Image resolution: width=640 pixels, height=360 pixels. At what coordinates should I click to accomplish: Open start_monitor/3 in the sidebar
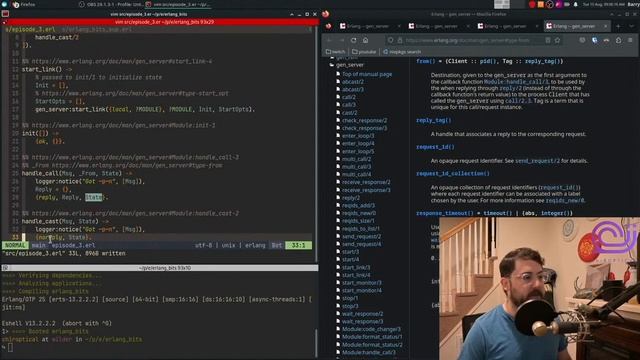coord(362,283)
